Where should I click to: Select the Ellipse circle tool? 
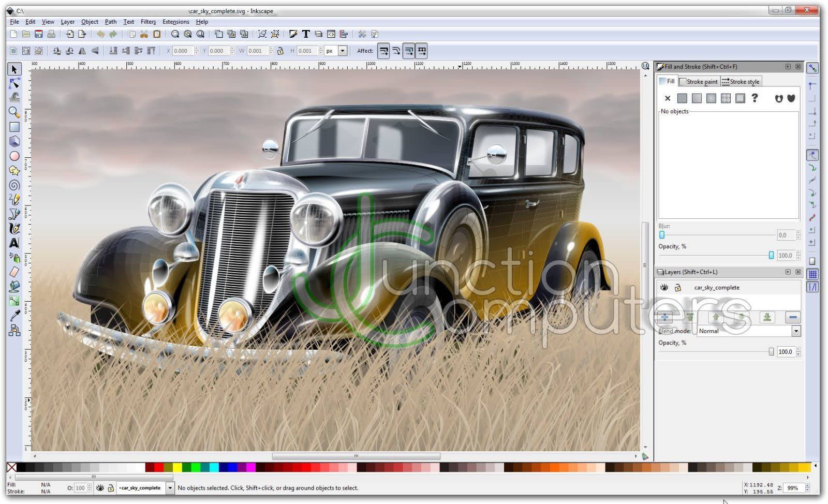[14, 156]
